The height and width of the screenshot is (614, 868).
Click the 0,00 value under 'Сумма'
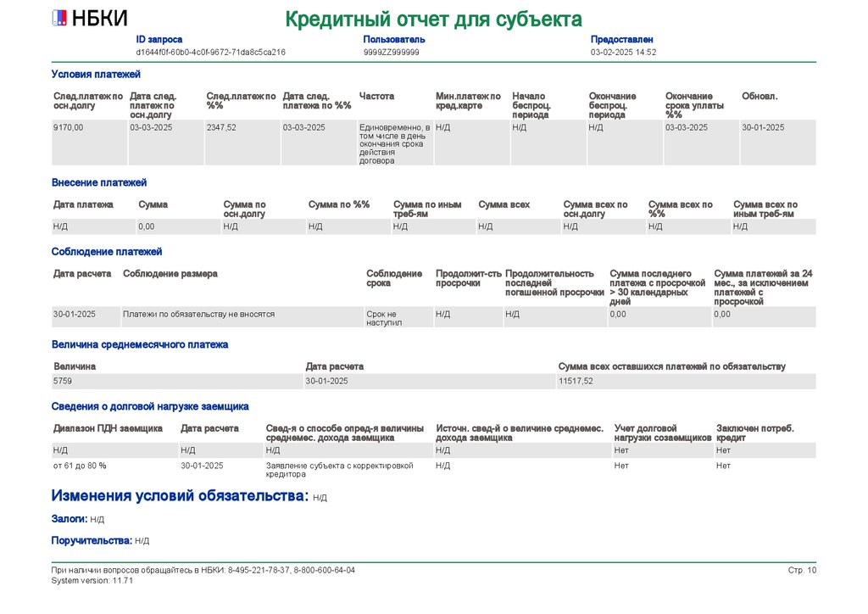coord(178,226)
